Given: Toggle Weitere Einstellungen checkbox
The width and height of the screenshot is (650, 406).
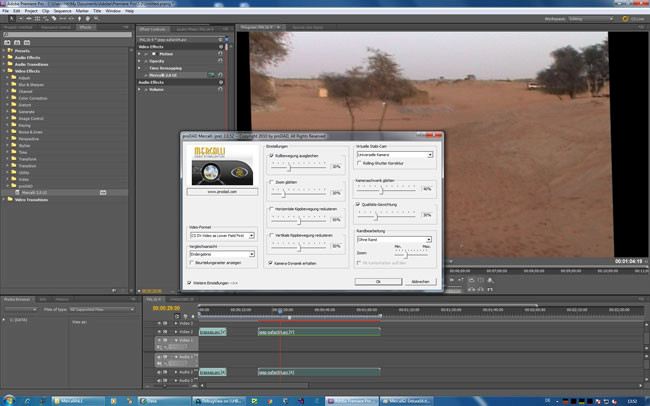Looking at the screenshot, I should pos(189,282).
